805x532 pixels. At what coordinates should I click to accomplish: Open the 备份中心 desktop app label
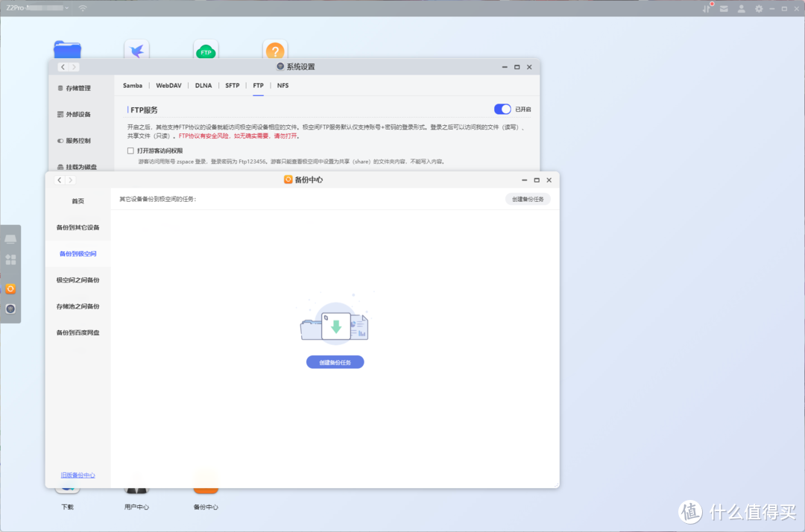[x=206, y=507]
